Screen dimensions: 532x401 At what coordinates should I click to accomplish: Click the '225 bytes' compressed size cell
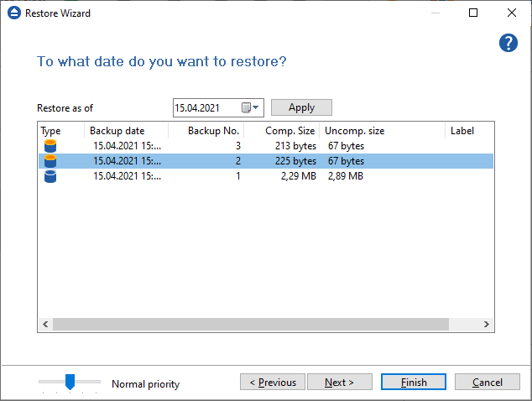coord(295,161)
